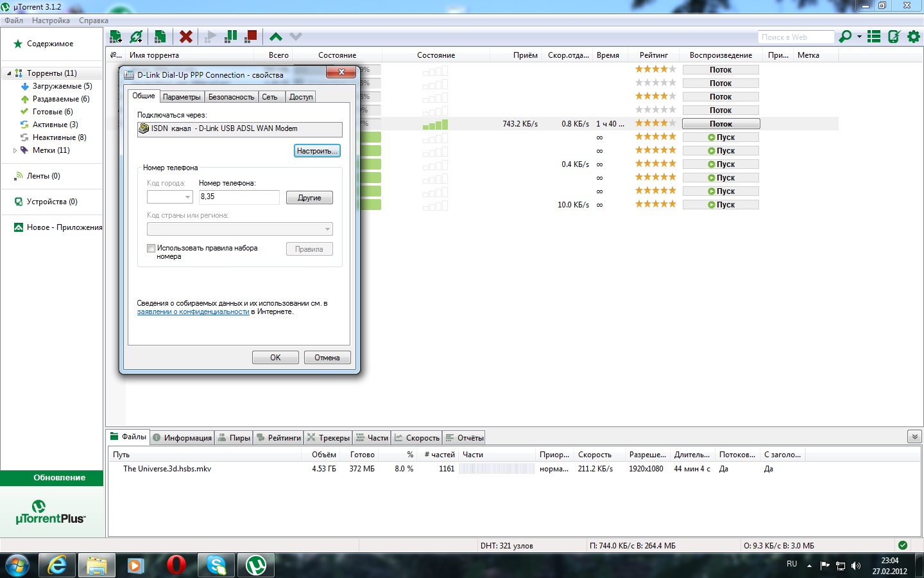Open the Справка menu
The image size is (924, 578).
coord(94,21)
